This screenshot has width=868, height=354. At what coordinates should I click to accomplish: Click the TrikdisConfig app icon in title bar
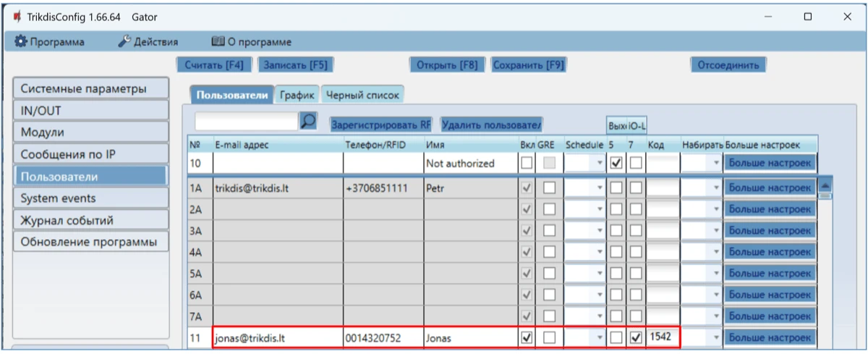pyautogui.click(x=17, y=16)
